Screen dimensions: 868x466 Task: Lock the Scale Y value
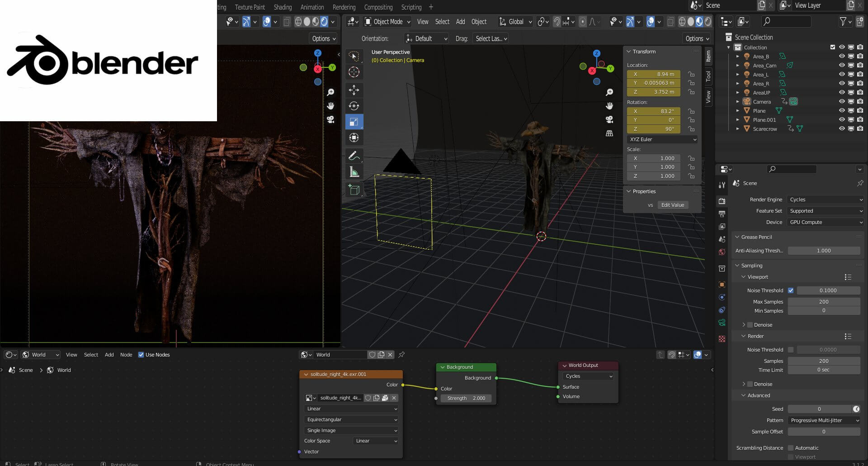tap(691, 167)
